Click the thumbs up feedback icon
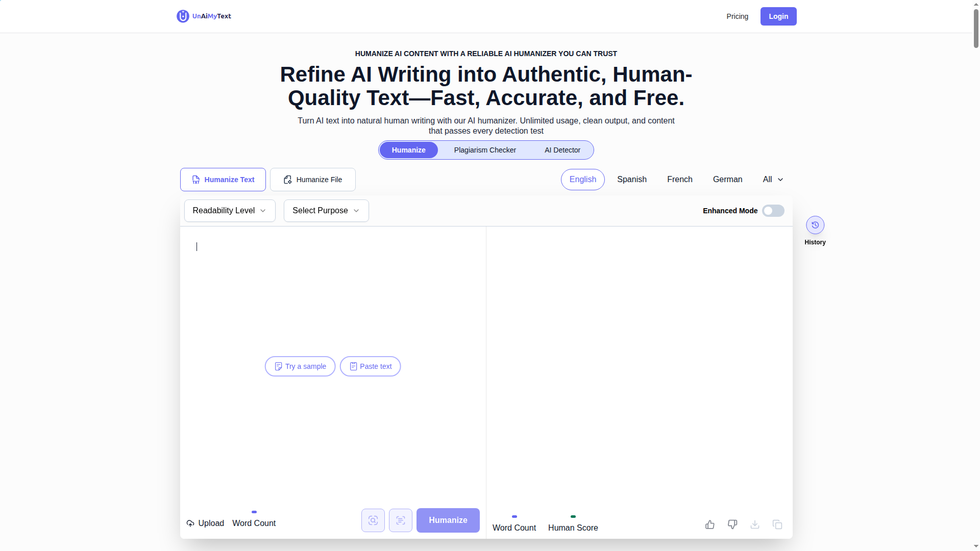The image size is (980, 551). [x=709, y=524]
